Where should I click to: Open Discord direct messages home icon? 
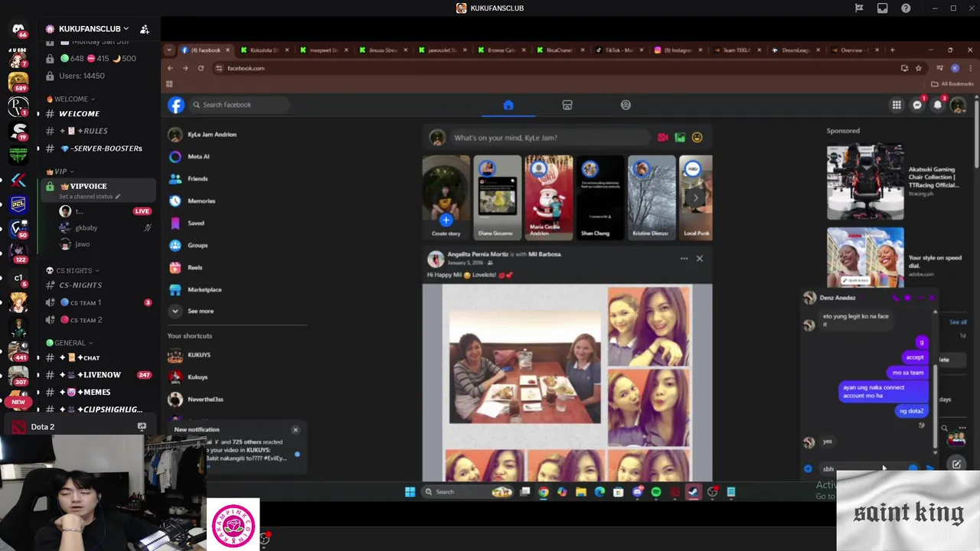point(18,29)
